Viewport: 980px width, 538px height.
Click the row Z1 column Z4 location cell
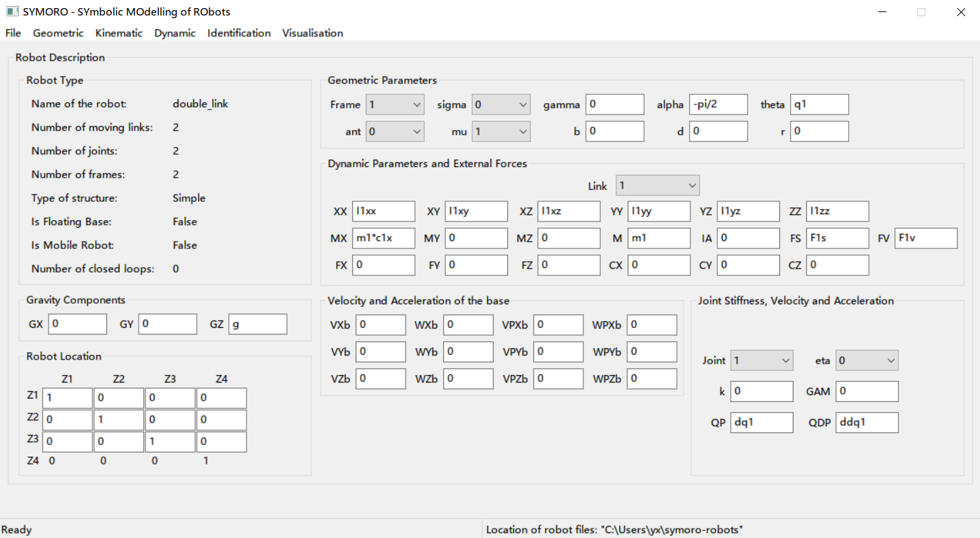tap(222, 398)
